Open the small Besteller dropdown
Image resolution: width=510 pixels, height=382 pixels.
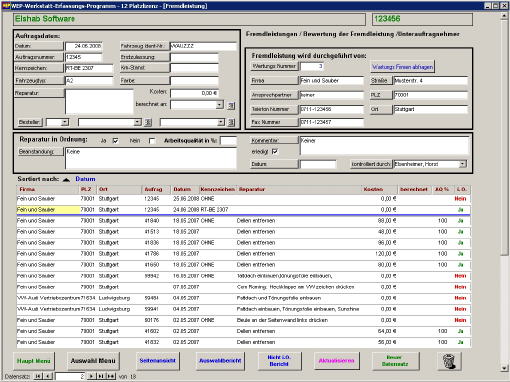click(x=65, y=122)
